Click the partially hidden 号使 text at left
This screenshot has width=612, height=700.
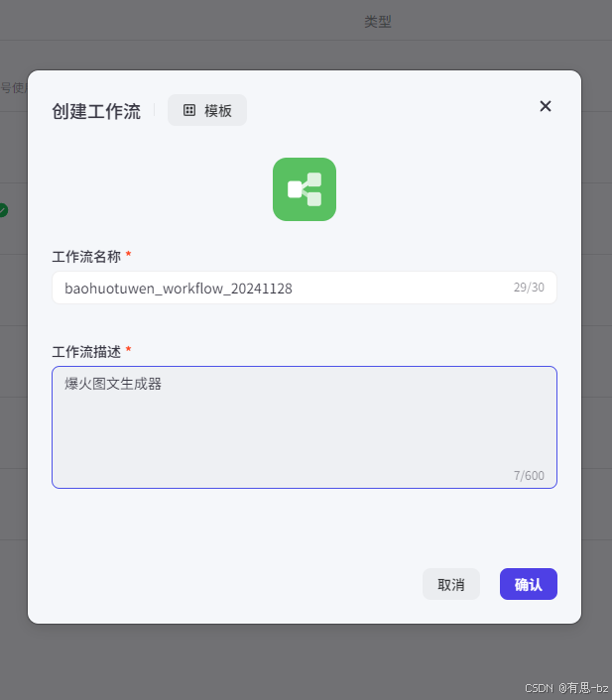click(14, 88)
